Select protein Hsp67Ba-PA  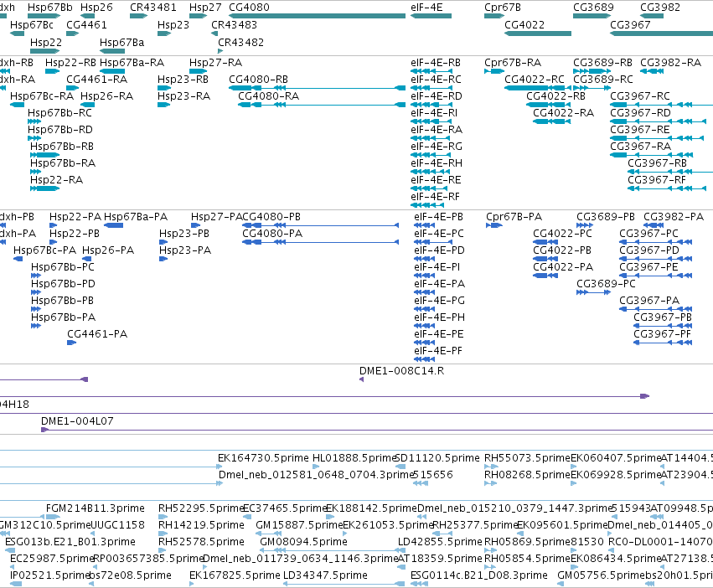click(136, 216)
